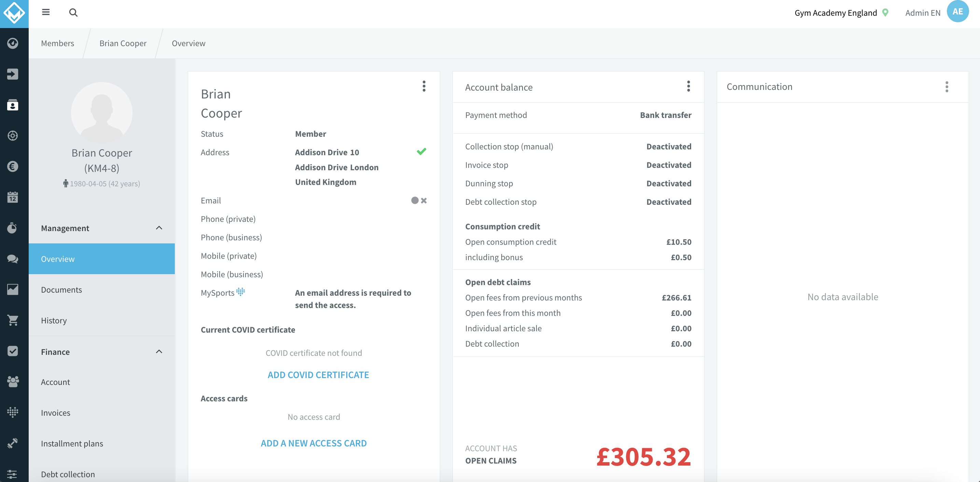
Task: Open the calendar sidebar icon
Action: click(13, 197)
